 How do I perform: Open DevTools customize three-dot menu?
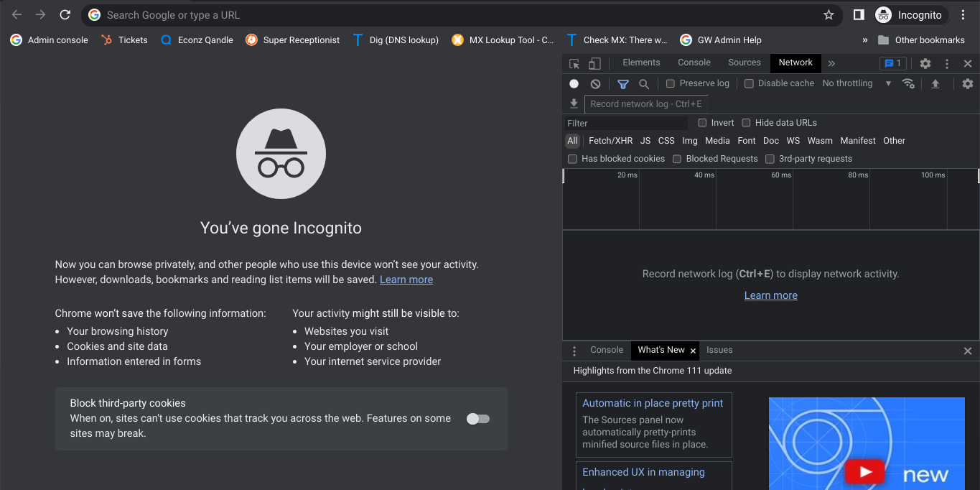[x=947, y=63]
